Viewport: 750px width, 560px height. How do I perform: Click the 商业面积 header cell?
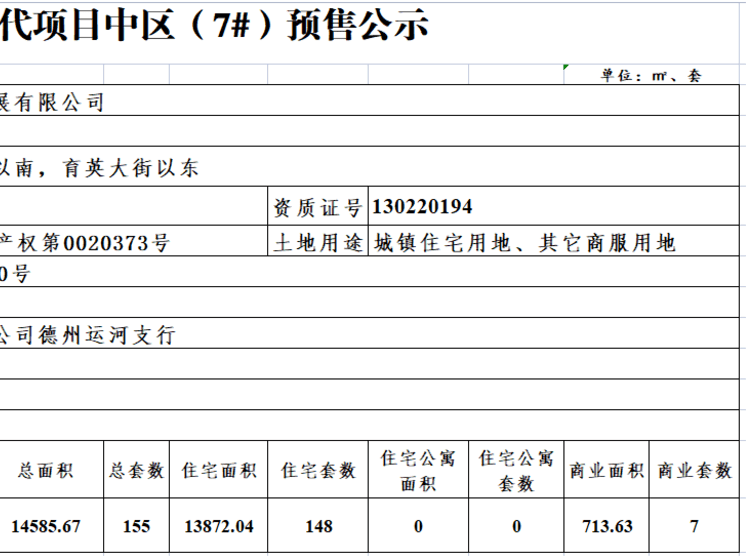click(x=606, y=470)
